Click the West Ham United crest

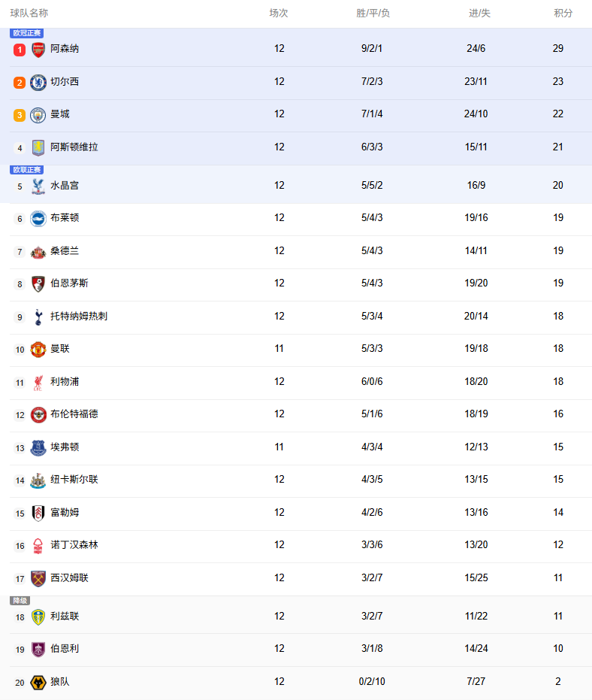point(38,579)
